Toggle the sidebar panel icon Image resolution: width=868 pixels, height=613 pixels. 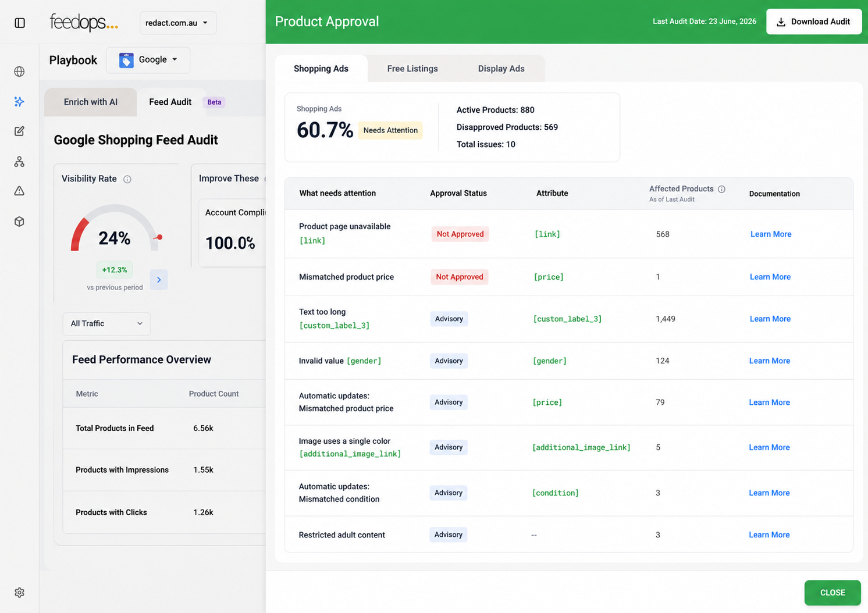(x=20, y=23)
